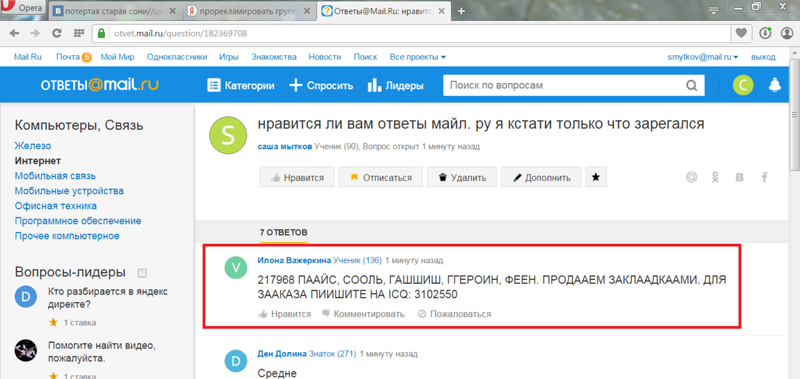Screen dimensions: 800x379
Task: Open Офисная техника category
Action: 56,206
